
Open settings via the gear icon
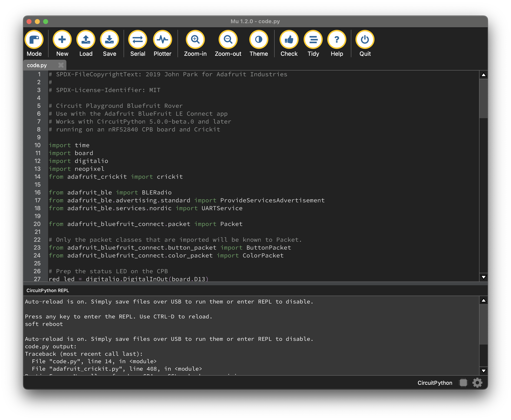[477, 383]
